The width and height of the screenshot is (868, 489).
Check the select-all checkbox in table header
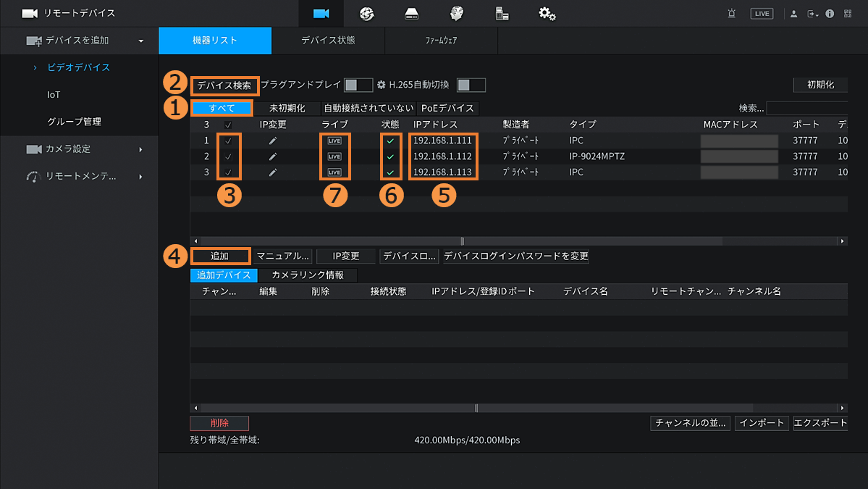tap(229, 125)
